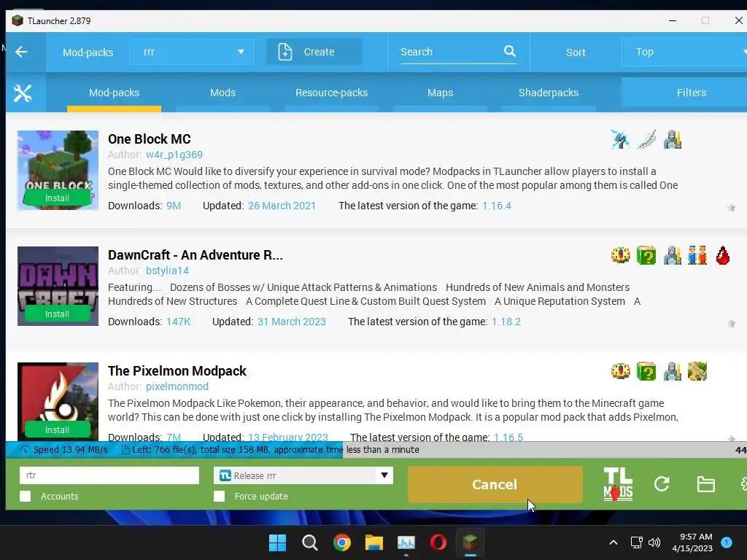Install the One Block MC modpack

57,198
